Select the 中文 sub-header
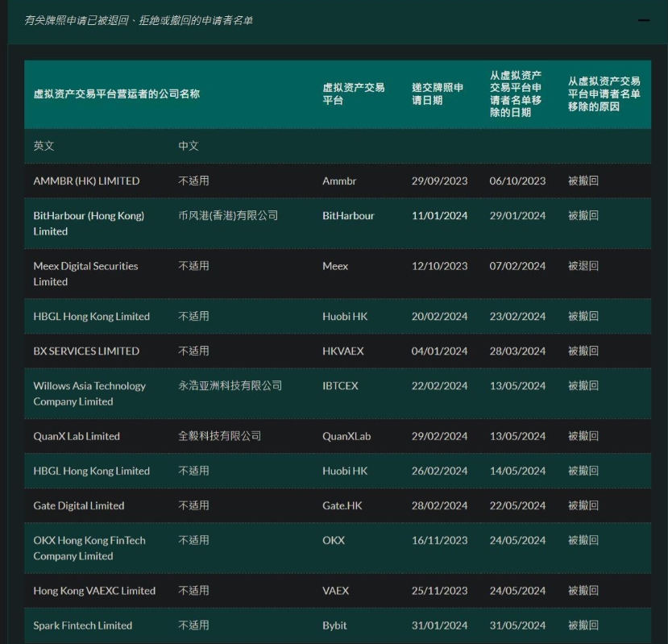 (x=189, y=146)
